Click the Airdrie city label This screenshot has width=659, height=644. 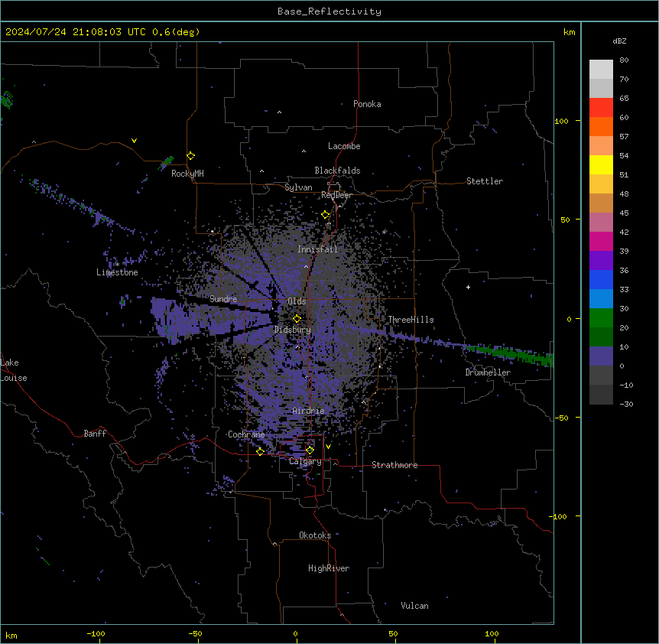point(308,411)
